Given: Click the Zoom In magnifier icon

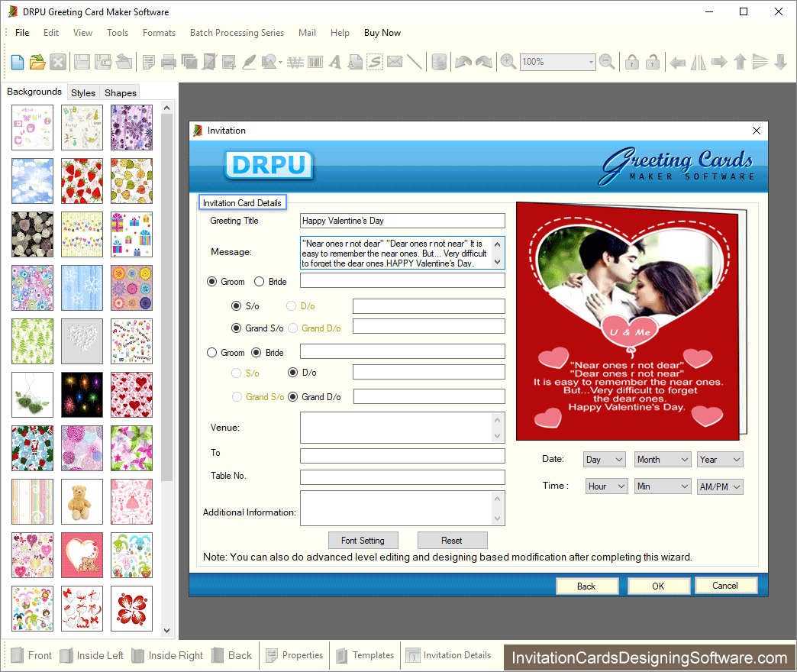Looking at the screenshot, I should 508,62.
